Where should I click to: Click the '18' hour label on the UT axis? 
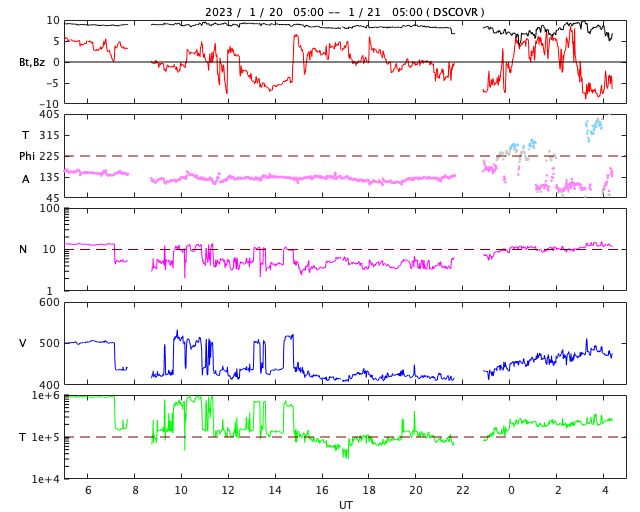[x=369, y=490]
